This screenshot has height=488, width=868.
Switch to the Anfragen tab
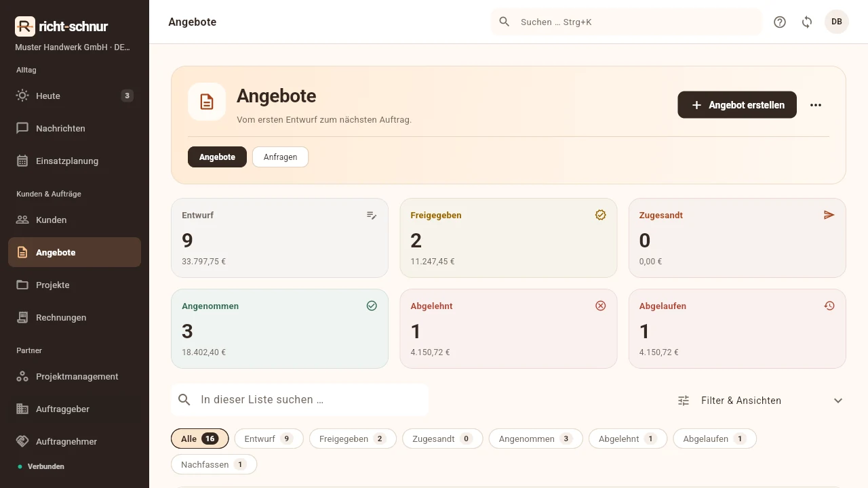tap(280, 157)
